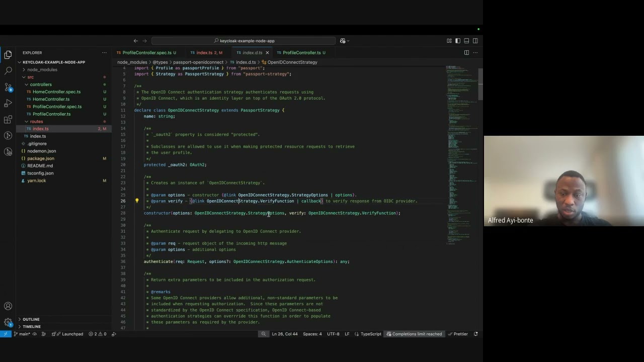Viewport: 644px width, 362px height.
Task: Open ProfileController.spec.ts in explorer tree
Action: pyautogui.click(x=57, y=107)
